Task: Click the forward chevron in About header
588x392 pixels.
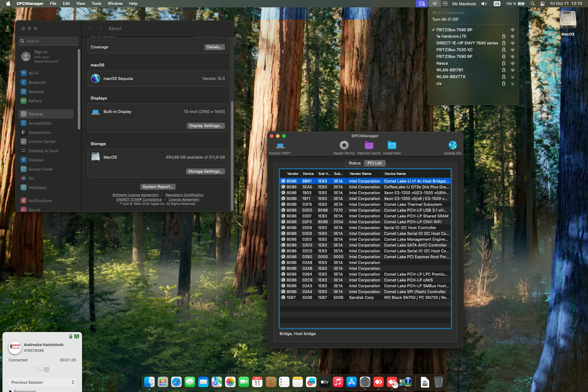Action: pyautogui.click(x=101, y=28)
